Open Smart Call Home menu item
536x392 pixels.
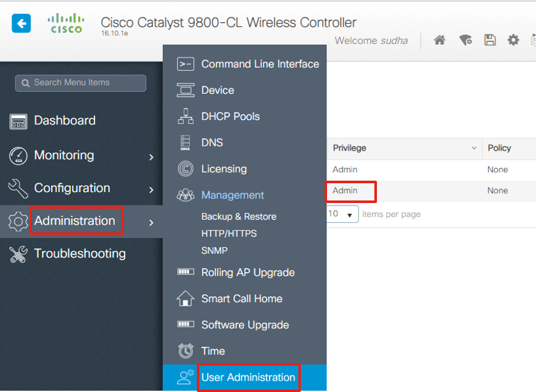(x=241, y=299)
